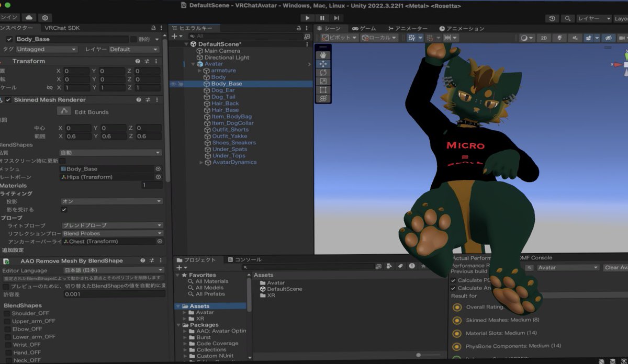Image resolution: width=628 pixels, height=364 pixels.
Task: Open mesh object picker for Body_Base
Action: point(158,169)
